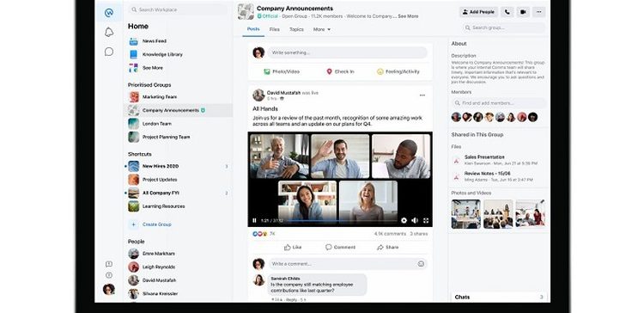Open the Knowledge Library icon
Screen dimensions: 644x313
[x=133, y=54]
